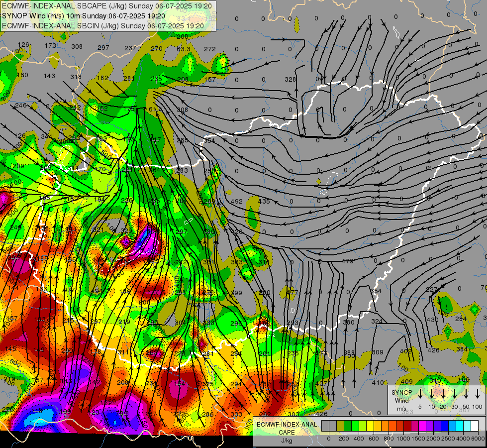Click the 5 m/s wind arrow in legend

(x=420, y=393)
